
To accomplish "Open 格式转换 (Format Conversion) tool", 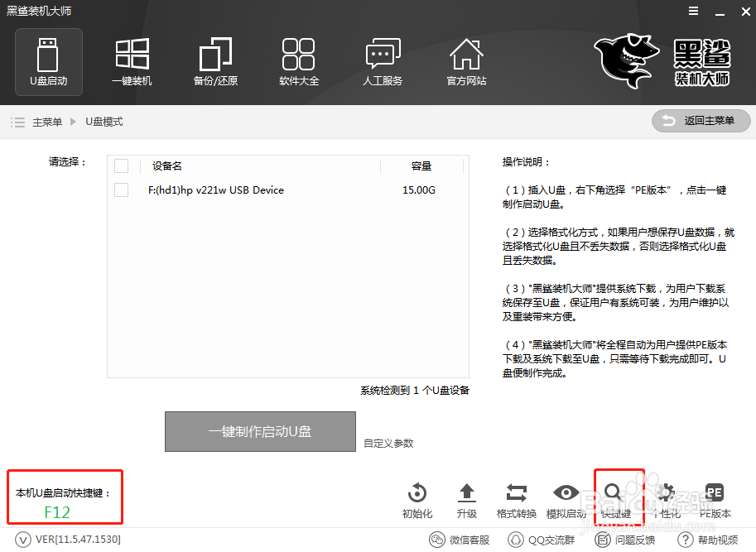I will tap(517, 497).
